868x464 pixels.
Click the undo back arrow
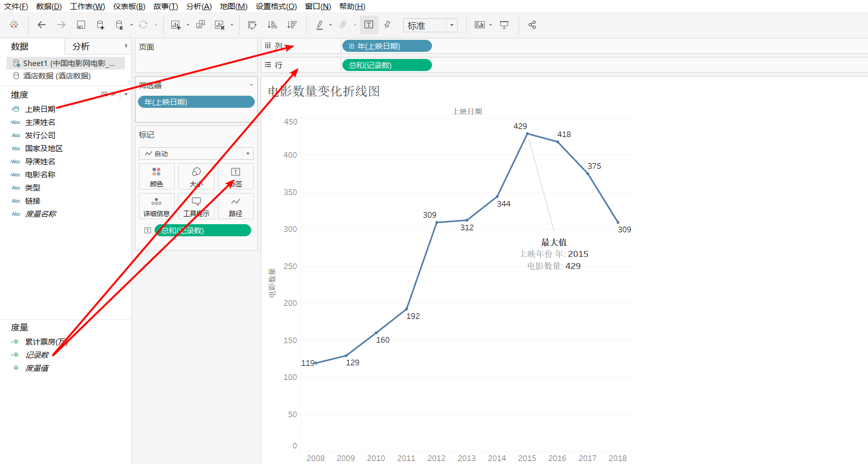click(42, 25)
